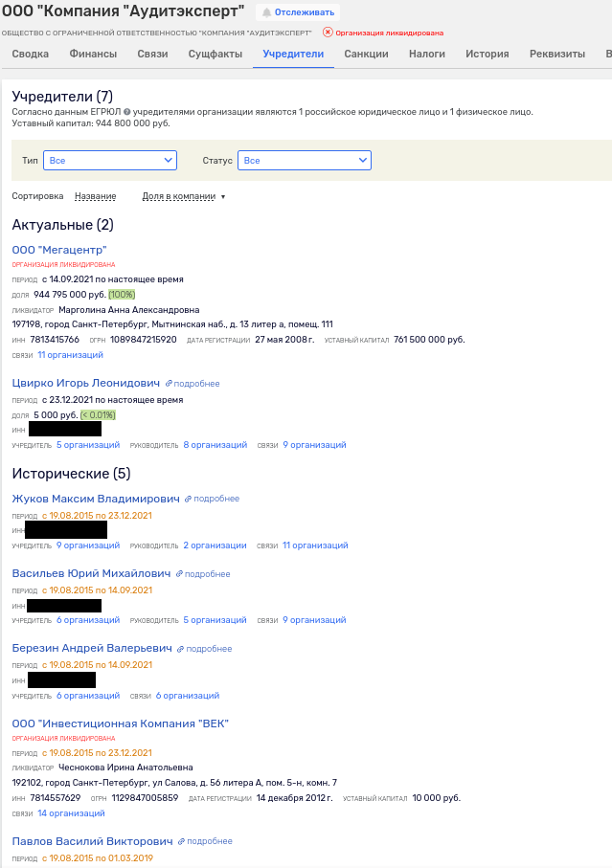Open ООО "Инвестиционная Компания "ВЕК" link
The image size is (612, 868).
click(121, 723)
